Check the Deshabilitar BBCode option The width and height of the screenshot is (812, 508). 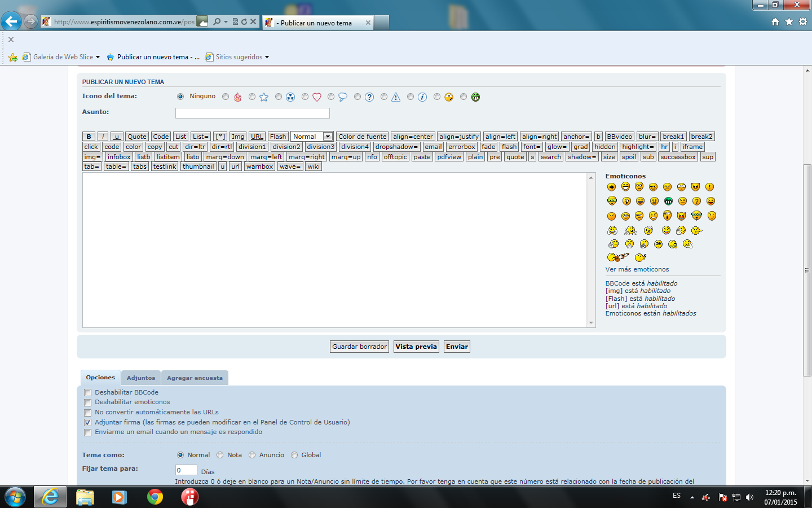[87, 393]
